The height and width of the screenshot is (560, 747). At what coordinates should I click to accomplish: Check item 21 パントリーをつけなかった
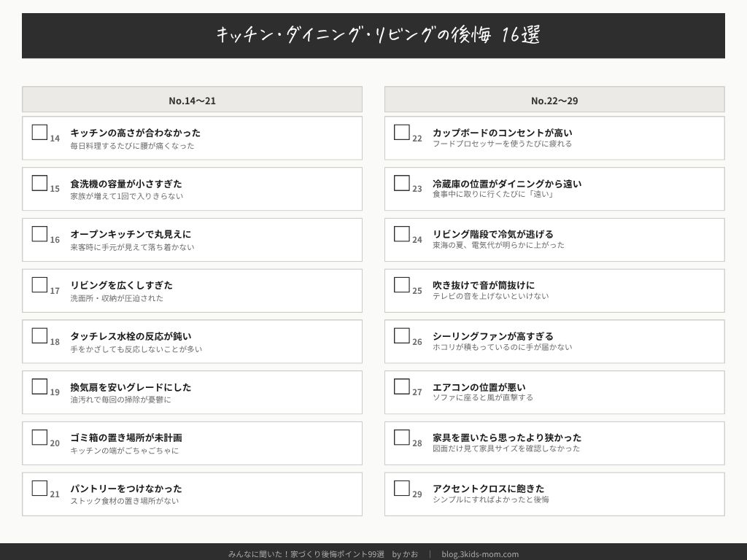pyautogui.click(x=39, y=489)
